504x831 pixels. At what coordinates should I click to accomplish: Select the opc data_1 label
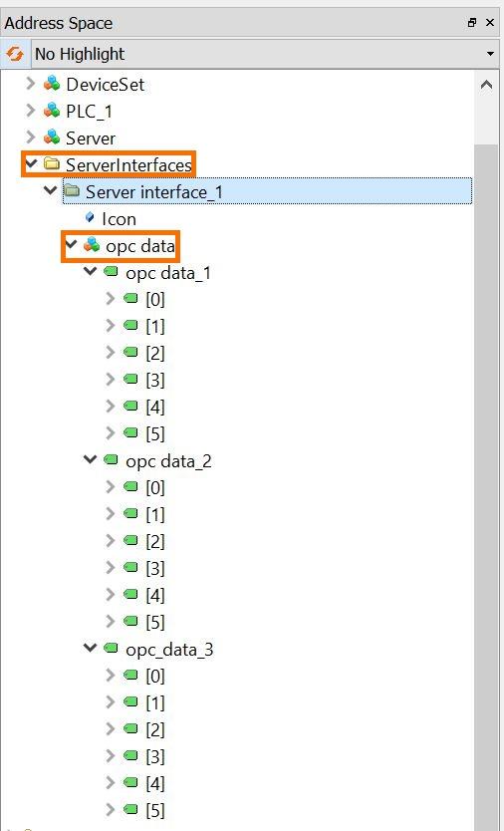(168, 273)
